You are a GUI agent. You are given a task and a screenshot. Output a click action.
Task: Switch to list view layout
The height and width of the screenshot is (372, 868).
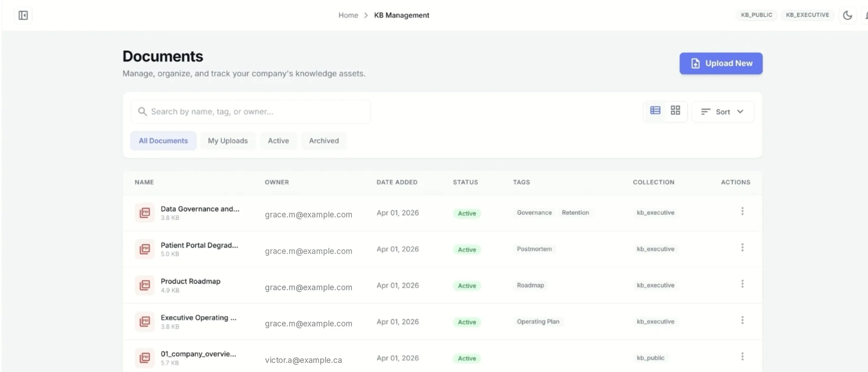(x=655, y=110)
